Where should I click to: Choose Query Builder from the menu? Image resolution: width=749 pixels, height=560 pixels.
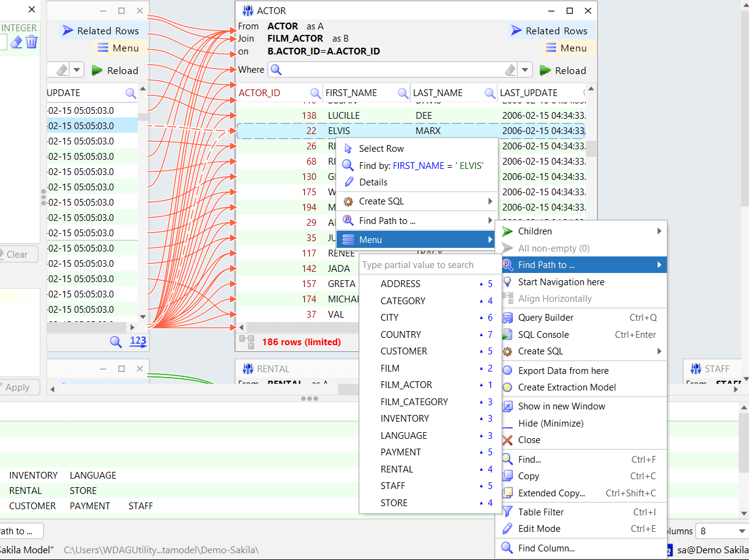[545, 318]
